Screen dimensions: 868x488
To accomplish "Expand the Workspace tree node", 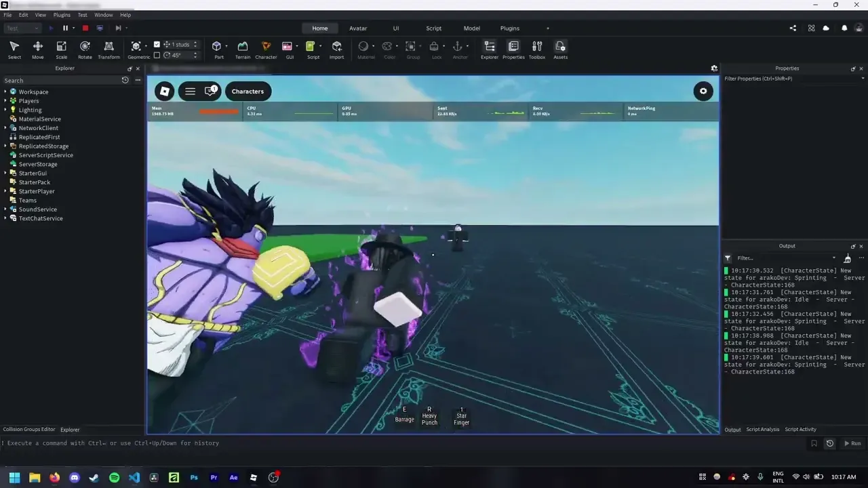I will 5,91.
